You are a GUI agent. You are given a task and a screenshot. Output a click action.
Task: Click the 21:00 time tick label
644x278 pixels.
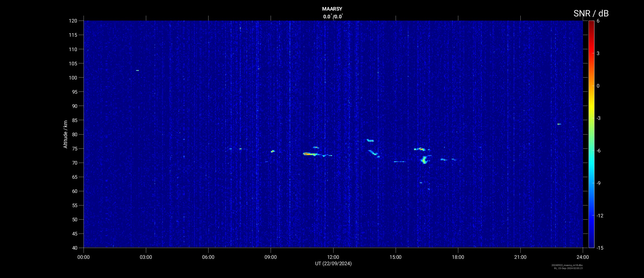tap(520, 257)
